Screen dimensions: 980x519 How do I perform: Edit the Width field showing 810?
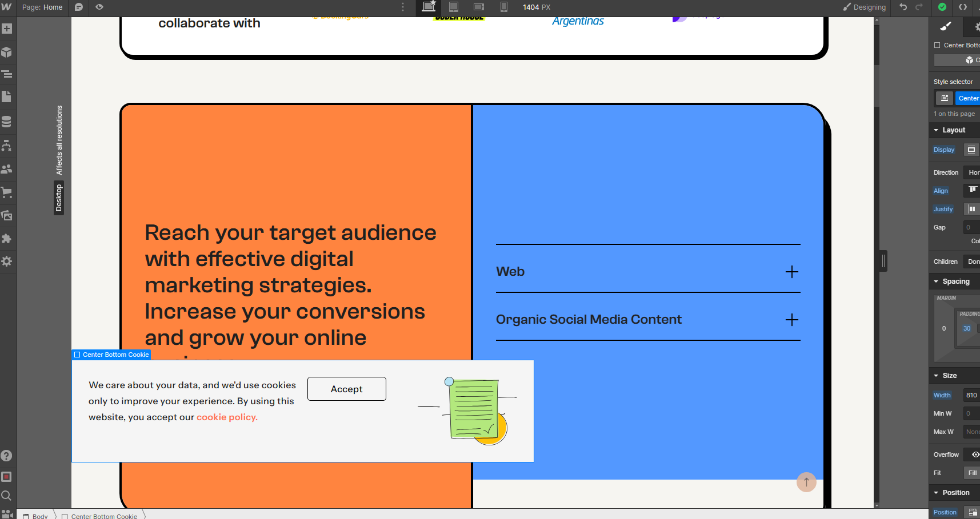971,395
